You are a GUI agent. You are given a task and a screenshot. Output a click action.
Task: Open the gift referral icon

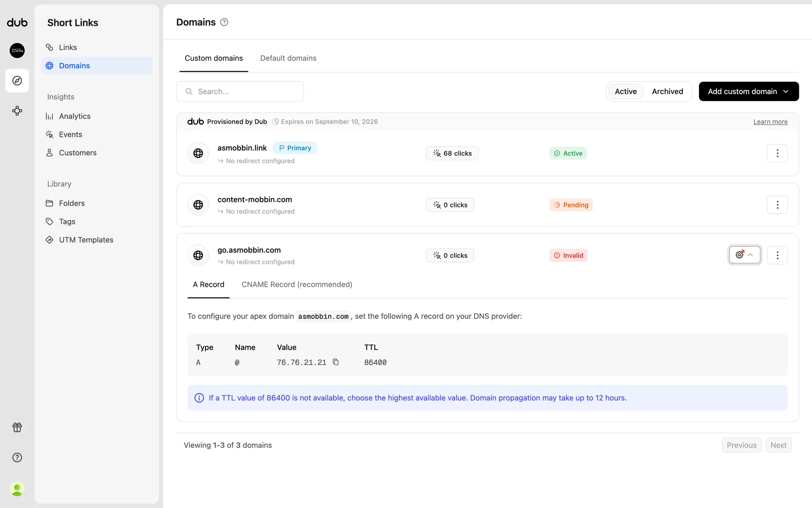click(17, 427)
